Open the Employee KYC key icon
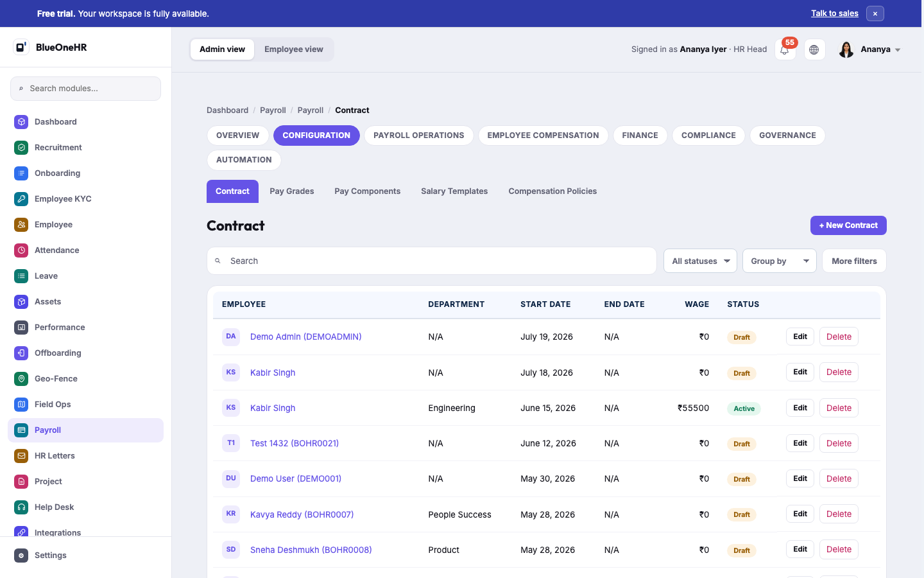This screenshot has width=924, height=578. click(x=21, y=199)
